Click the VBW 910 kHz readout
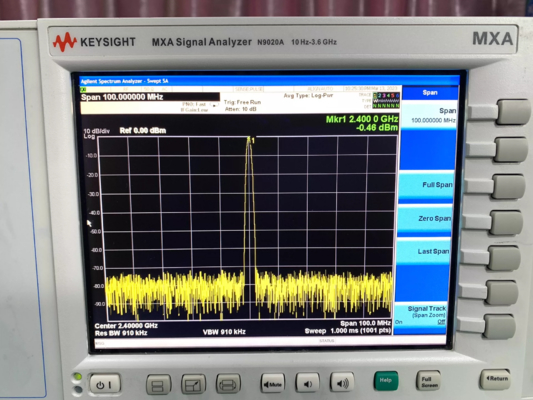533x400 pixels. click(x=224, y=332)
